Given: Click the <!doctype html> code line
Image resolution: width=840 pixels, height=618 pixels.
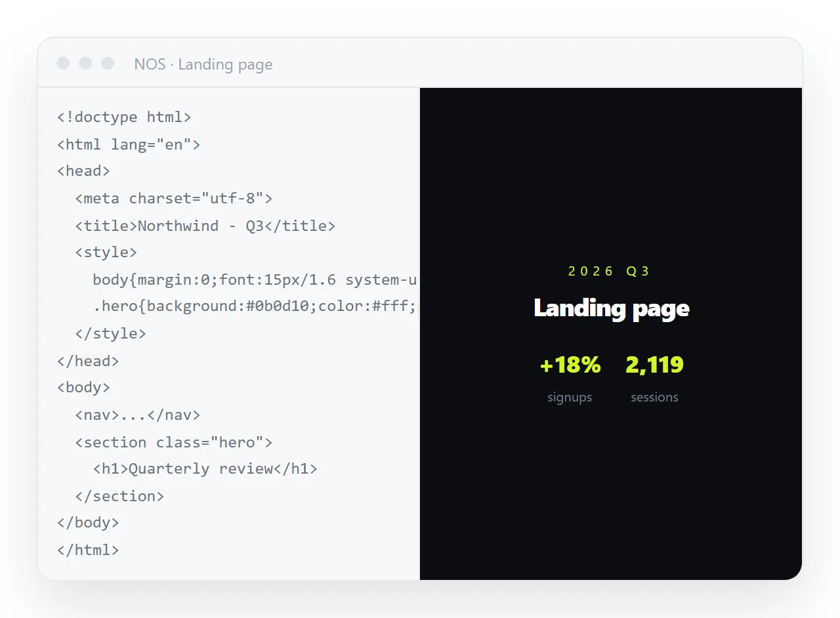Looking at the screenshot, I should click(124, 117).
